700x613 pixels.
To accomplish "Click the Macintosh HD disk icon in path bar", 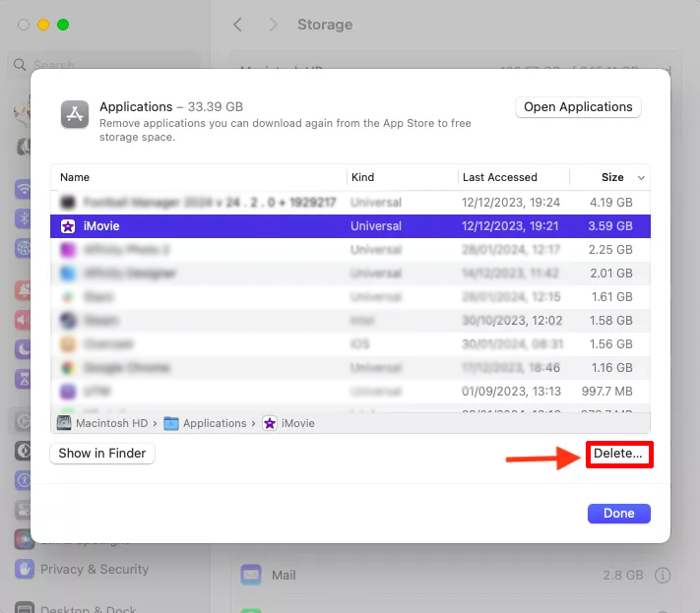I will pos(64,423).
